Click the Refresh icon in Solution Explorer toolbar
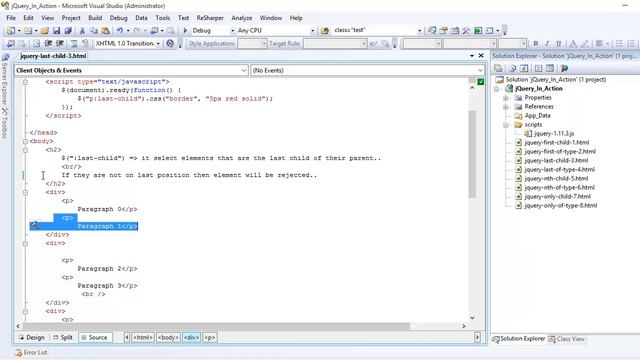This screenshot has height=360, width=640. point(524,68)
